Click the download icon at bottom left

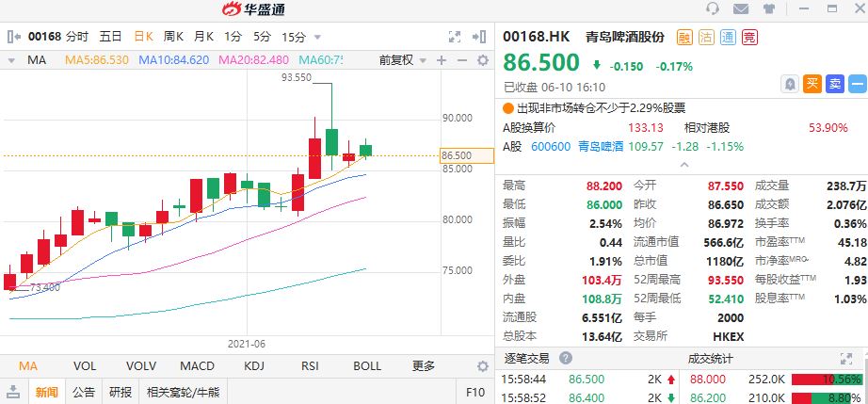point(14,392)
